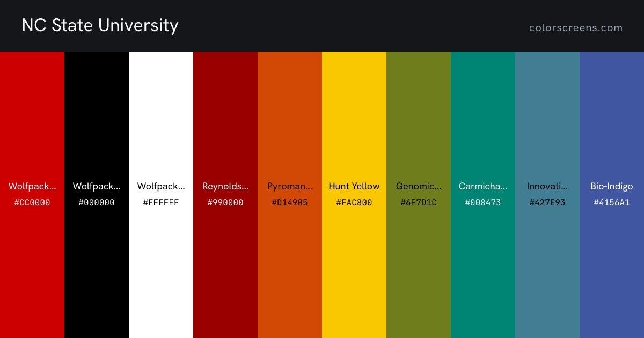The height and width of the screenshot is (338, 644).
Task: Click the #FFFFFF hex code
Action: pos(161,203)
